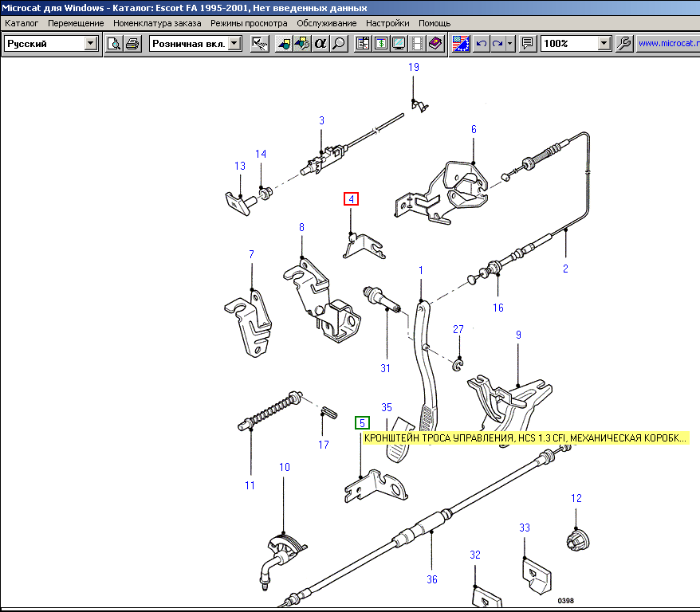This screenshot has height=612, width=700.
Task: Click the magnifying glass search icon
Action: click(339, 44)
